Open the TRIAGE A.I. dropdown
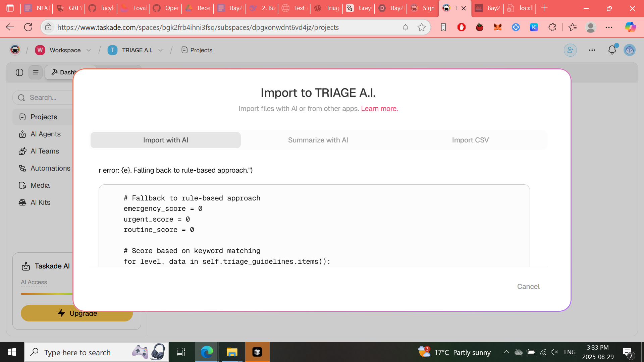The height and width of the screenshot is (362, 644). [161, 50]
